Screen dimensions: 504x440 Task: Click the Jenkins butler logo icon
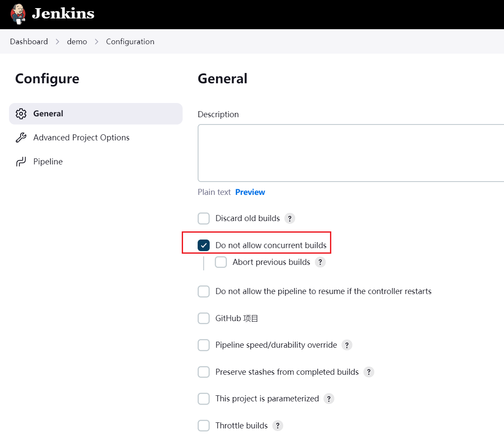point(18,14)
